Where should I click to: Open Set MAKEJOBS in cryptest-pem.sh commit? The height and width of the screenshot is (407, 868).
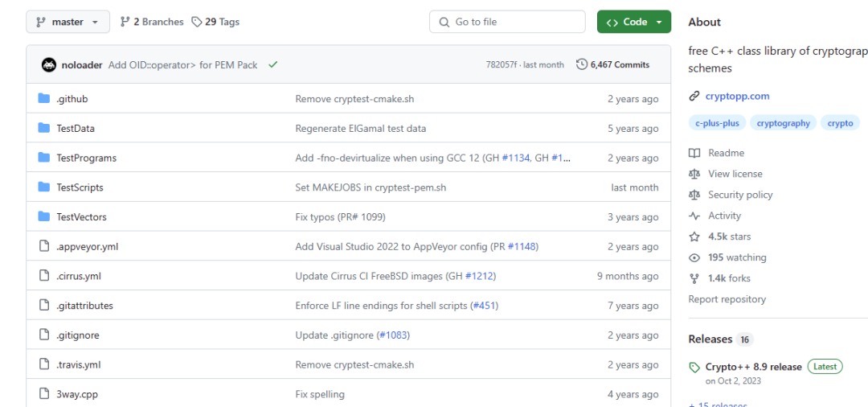click(371, 187)
